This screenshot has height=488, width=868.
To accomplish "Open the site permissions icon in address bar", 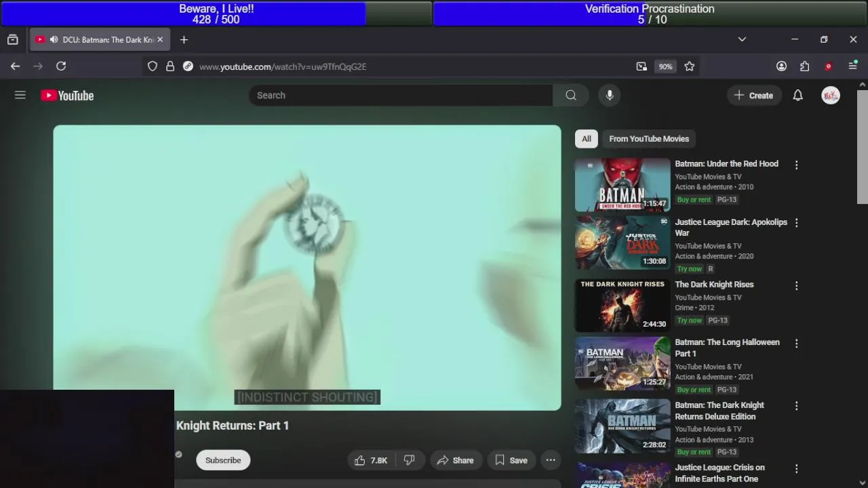I will pos(188,66).
